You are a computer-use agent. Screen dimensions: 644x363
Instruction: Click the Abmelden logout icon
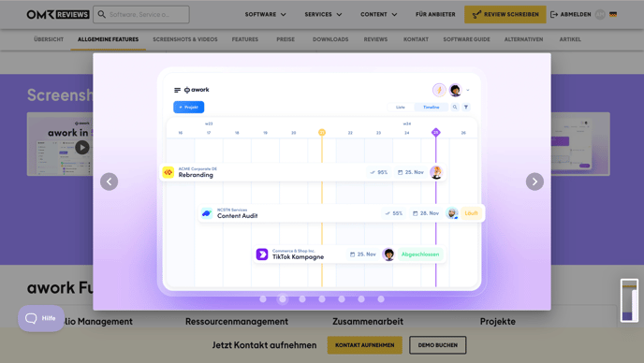(x=554, y=14)
